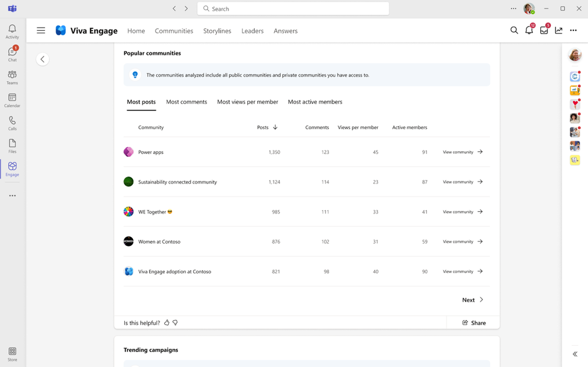The width and height of the screenshot is (588, 367).
Task: Go back with the circular back arrow
Action: click(x=42, y=59)
